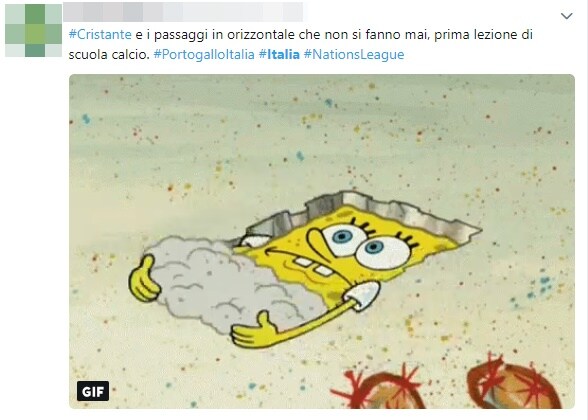Click SpongeBob's white buck teeth
This screenshot has height=420, width=588.
(314, 266)
